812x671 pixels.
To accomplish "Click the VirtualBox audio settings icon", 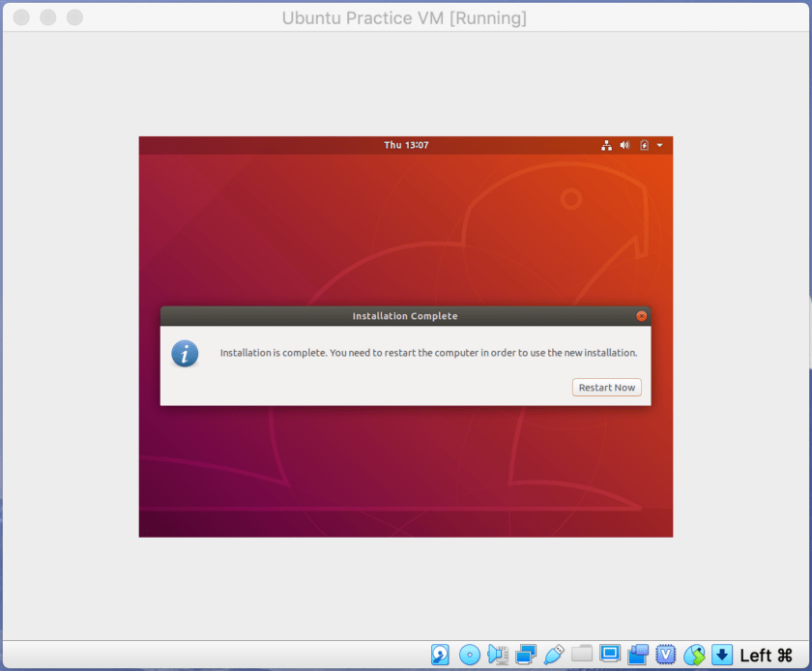I will 498,655.
